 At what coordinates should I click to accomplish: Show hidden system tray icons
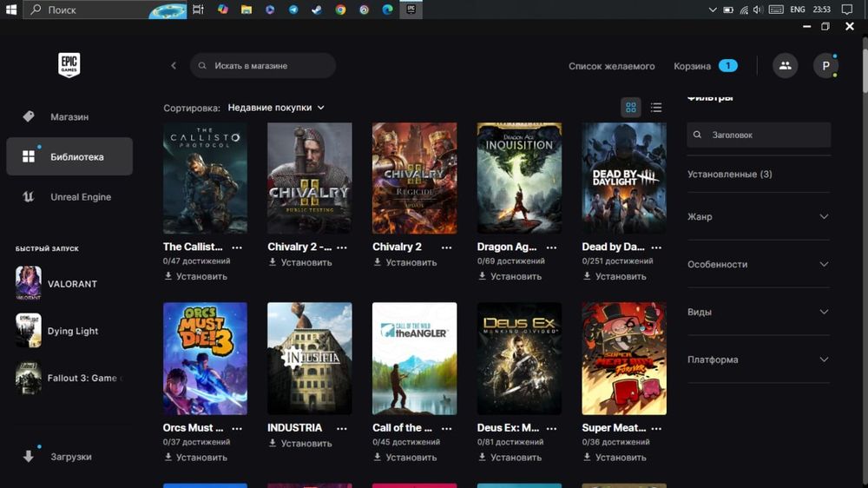pos(713,10)
